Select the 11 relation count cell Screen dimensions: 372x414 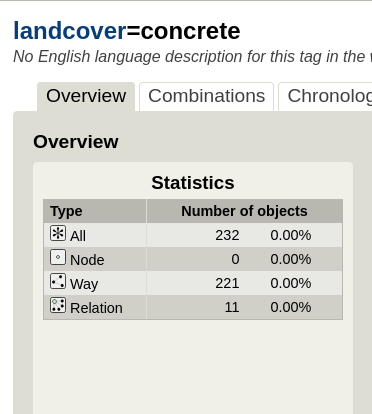232,307
